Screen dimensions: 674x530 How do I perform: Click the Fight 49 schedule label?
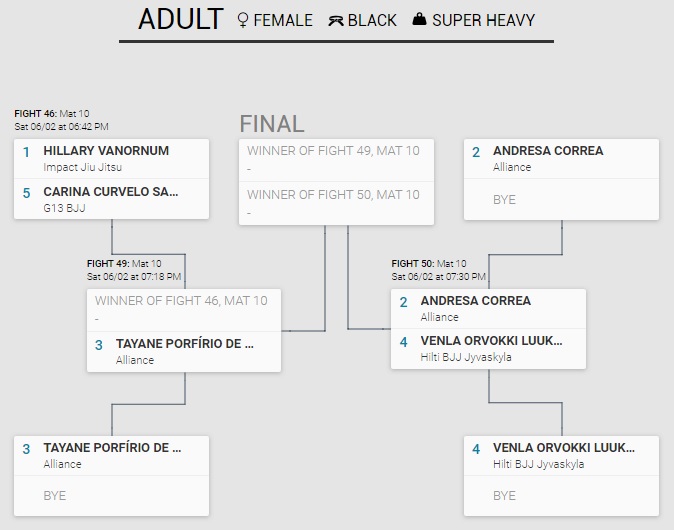pos(134,270)
